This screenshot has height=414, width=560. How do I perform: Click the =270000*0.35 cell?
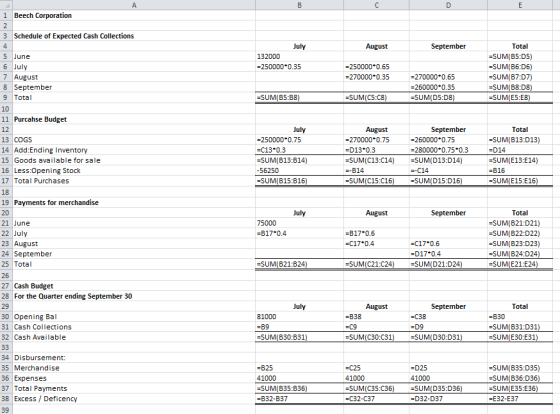376,77
